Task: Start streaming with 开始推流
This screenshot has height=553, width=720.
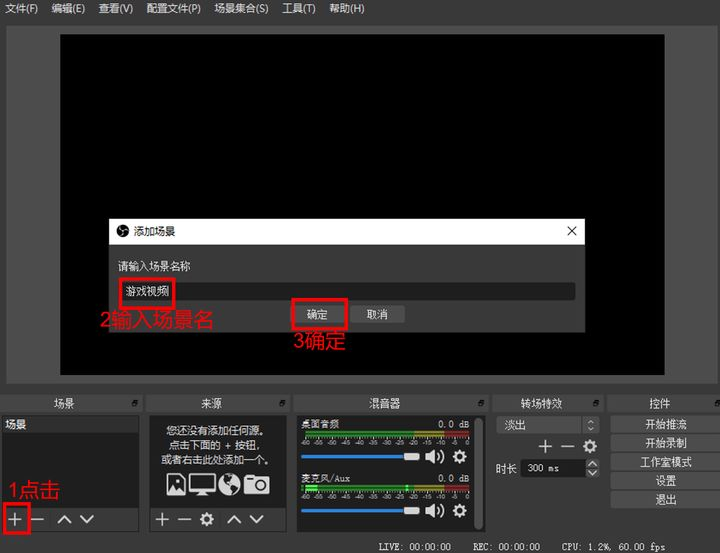Action: pos(665,424)
